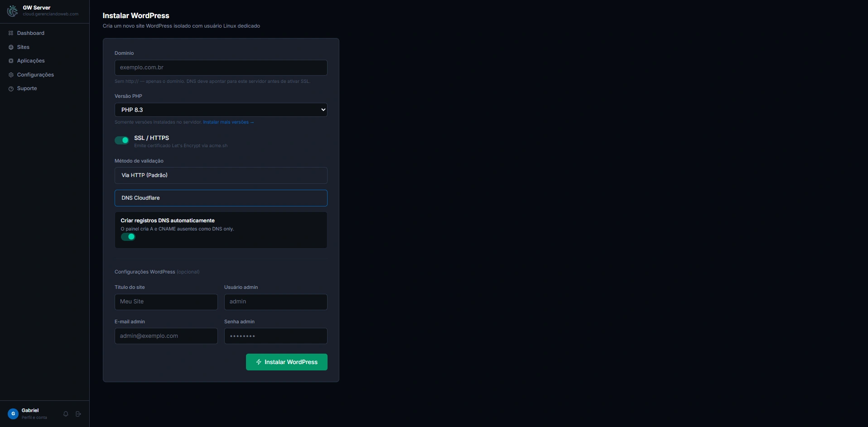Click the Título do site field
Image resolution: width=868 pixels, height=427 pixels.
click(x=166, y=302)
